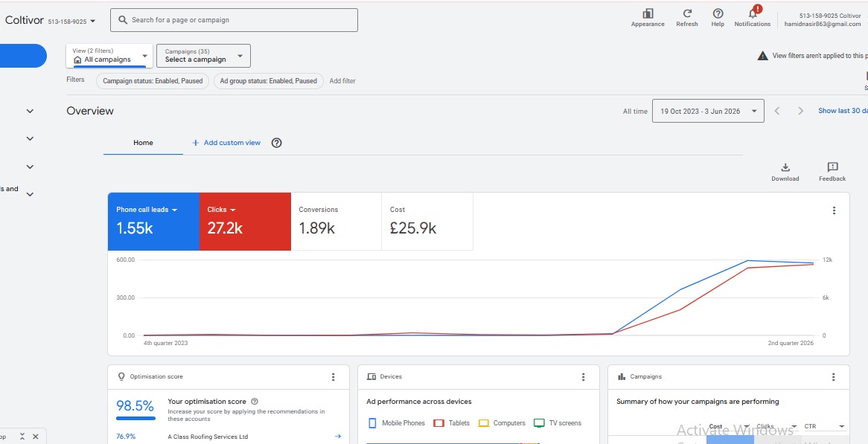Open the Feedback icon
The image size is (868, 444).
tap(832, 167)
